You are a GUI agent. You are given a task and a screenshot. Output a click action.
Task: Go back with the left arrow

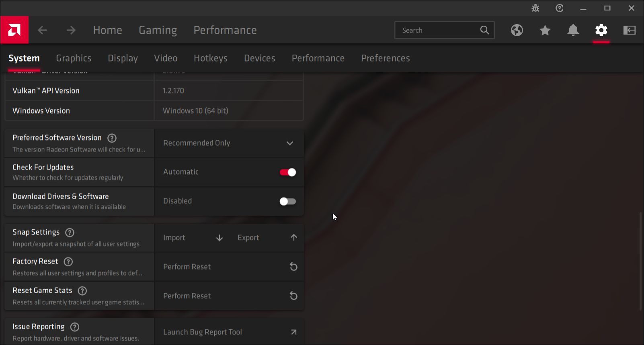43,30
